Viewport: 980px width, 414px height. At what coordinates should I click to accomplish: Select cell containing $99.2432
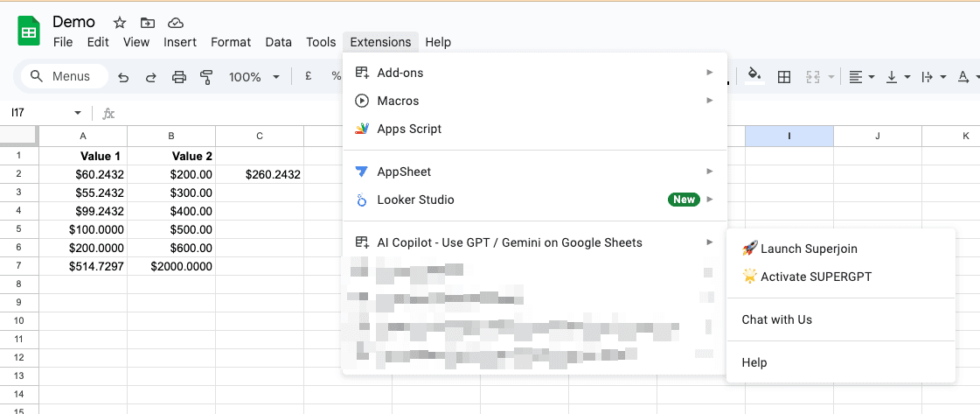point(83,211)
